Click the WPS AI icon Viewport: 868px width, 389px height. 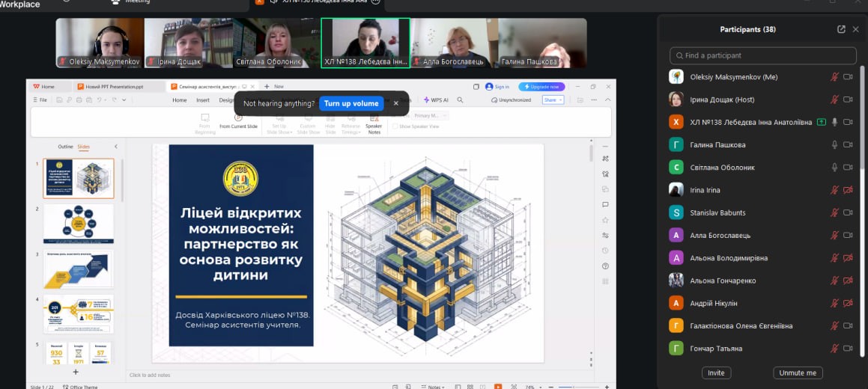click(435, 99)
